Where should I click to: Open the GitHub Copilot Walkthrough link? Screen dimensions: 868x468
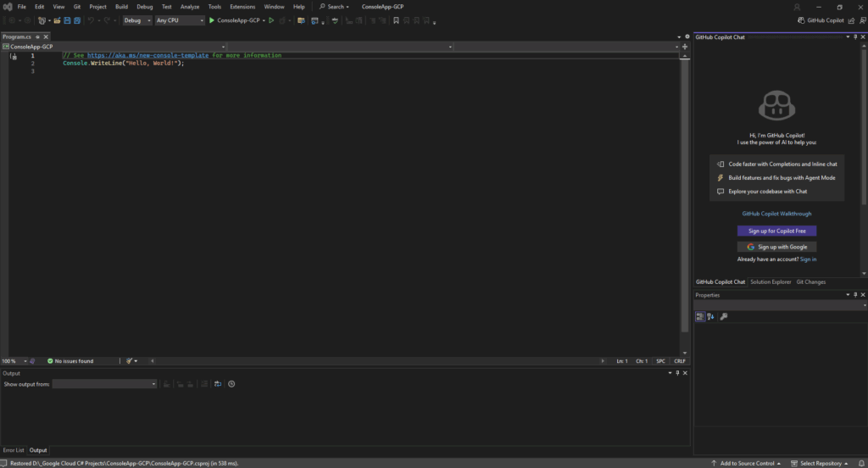(x=776, y=214)
